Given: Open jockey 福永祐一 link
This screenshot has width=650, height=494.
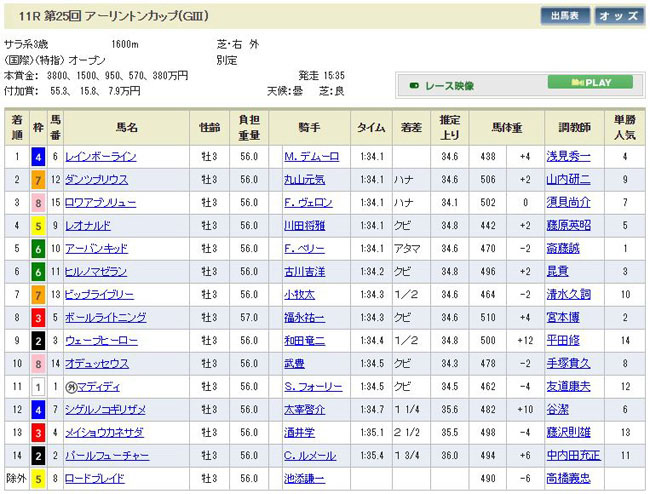Looking at the screenshot, I should 305,317.
